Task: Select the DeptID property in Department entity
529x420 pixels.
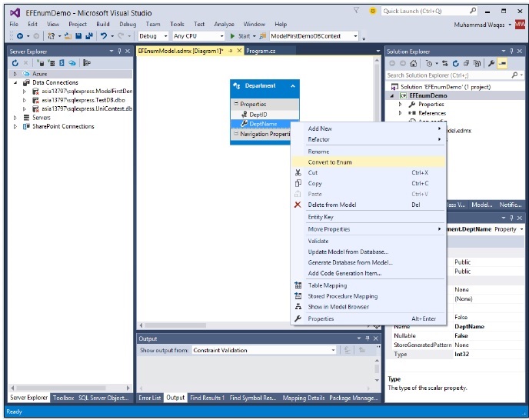Action: pyautogui.click(x=258, y=115)
